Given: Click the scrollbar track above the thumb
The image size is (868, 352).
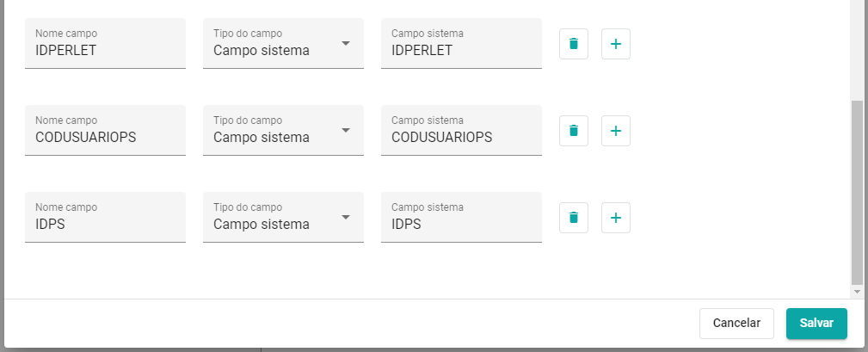Looking at the screenshot, I should click(857, 50).
